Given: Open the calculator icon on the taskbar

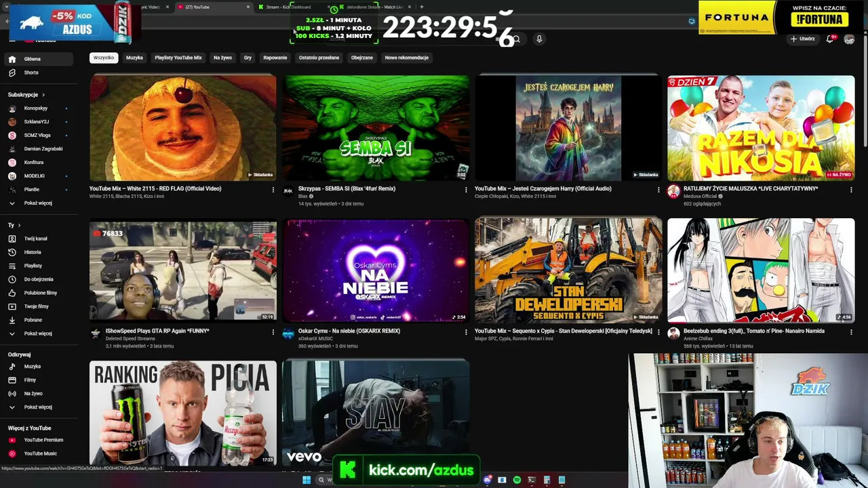Looking at the screenshot, I should (x=547, y=480).
